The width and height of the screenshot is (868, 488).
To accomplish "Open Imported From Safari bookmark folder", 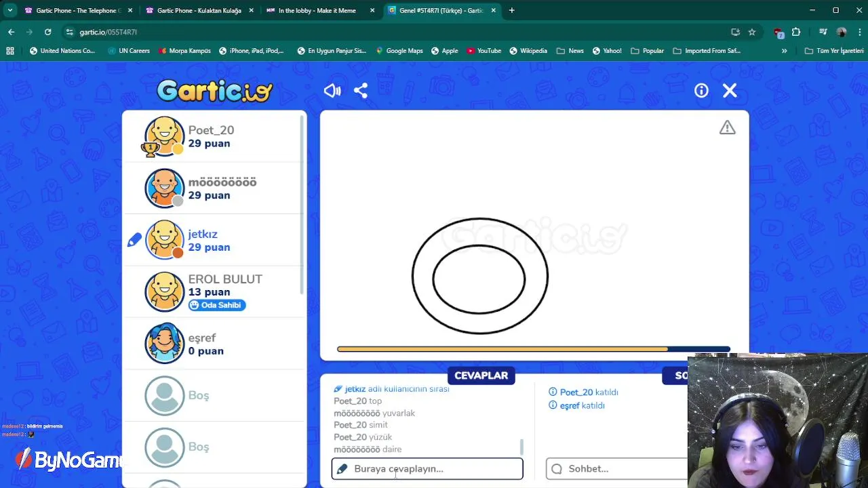I will click(x=707, y=51).
